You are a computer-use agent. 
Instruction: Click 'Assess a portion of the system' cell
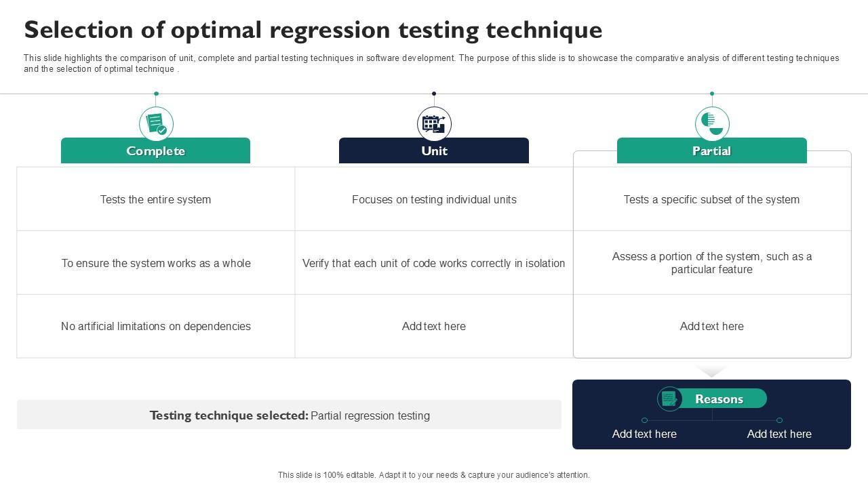711,263
